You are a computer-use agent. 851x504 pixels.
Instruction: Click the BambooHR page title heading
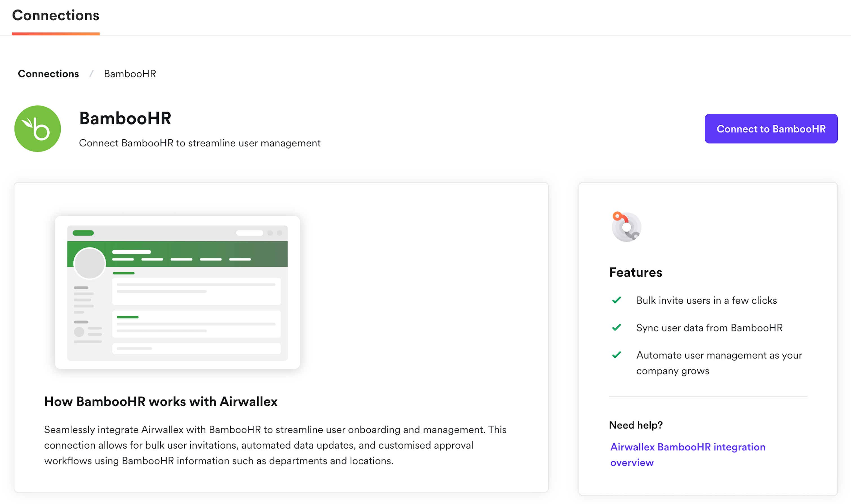pos(125,119)
